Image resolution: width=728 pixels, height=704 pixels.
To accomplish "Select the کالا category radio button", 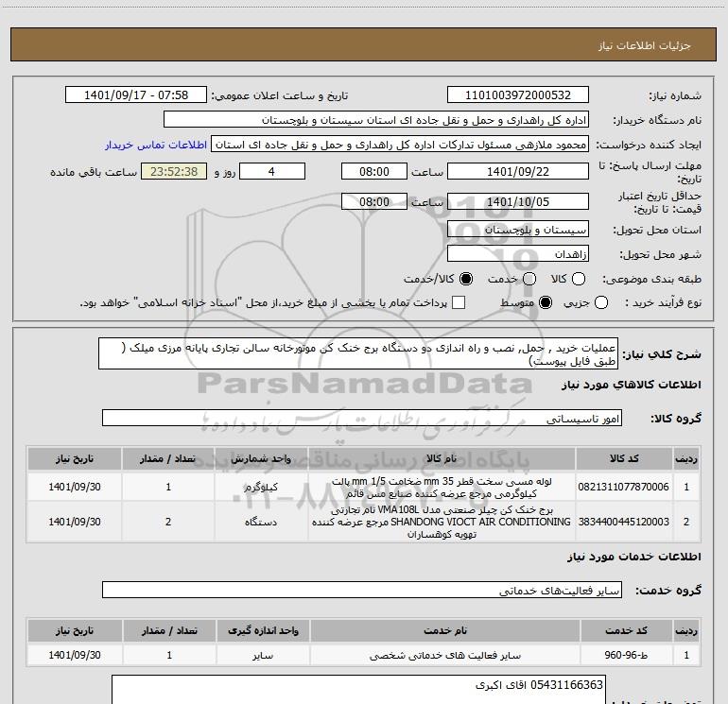I will pos(579,279).
